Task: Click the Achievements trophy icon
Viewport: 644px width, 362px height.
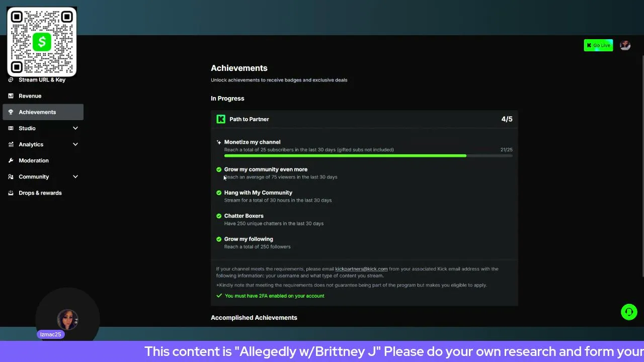Action: click(11, 112)
